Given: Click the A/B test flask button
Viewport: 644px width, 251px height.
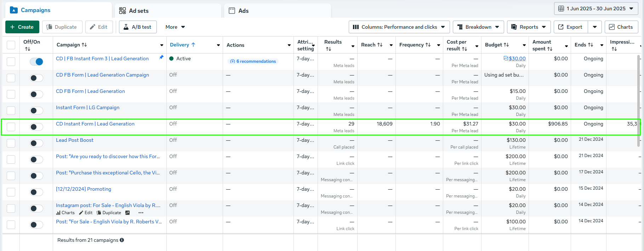Looking at the screenshot, I should pos(138,27).
